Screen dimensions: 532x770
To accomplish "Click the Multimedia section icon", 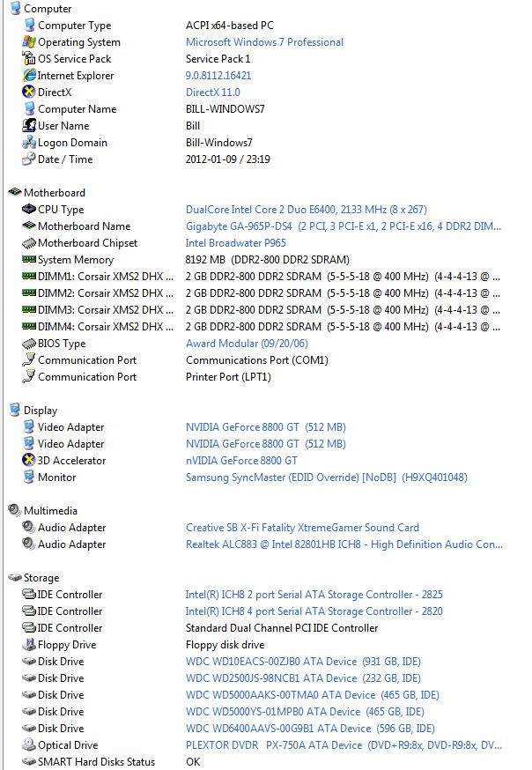I will pos(15,510).
